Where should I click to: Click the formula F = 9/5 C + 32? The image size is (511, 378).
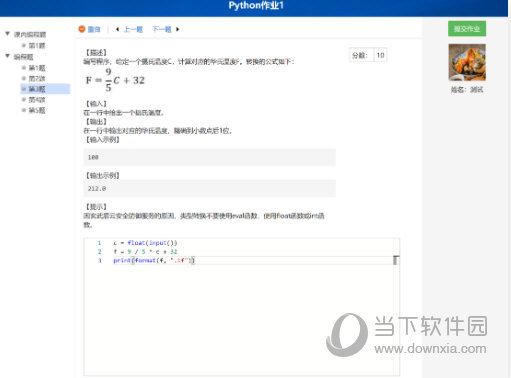(115, 80)
